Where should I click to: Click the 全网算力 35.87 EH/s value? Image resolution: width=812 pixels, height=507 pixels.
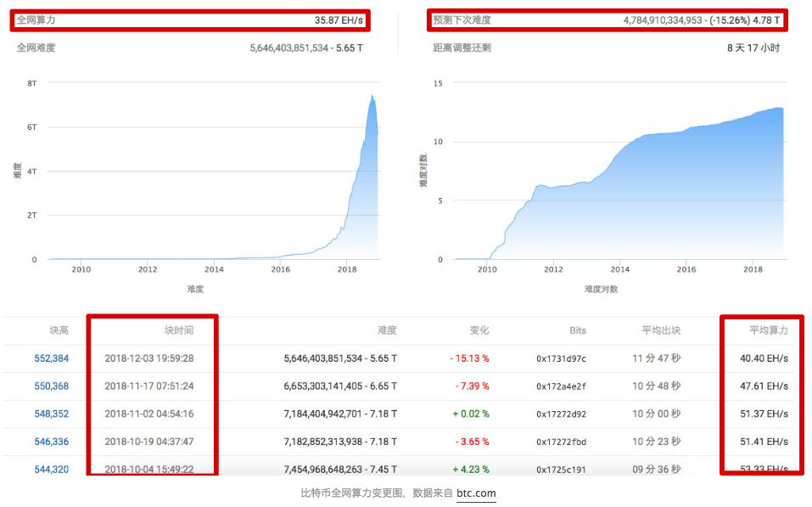click(339, 20)
